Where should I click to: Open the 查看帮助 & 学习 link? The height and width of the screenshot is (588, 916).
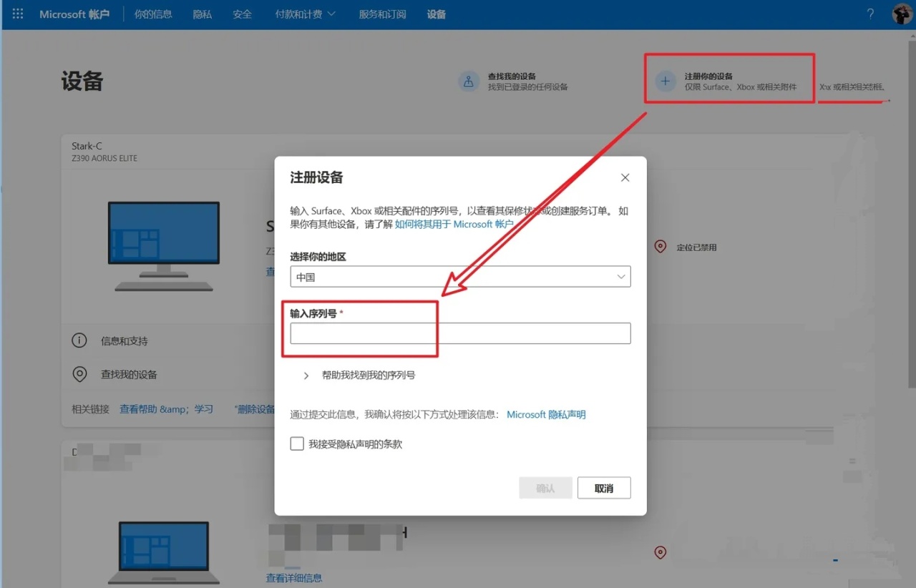(167, 409)
